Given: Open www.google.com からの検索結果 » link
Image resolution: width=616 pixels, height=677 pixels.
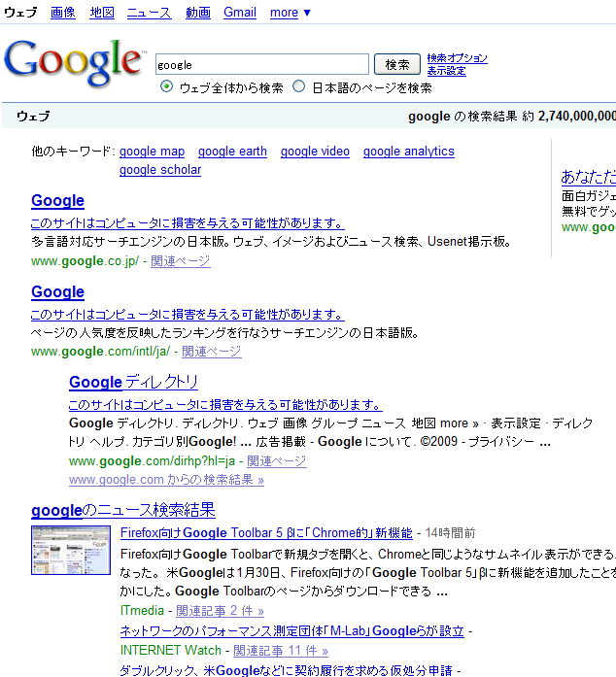Looking at the screenshot, I should (x=166, y=480).
